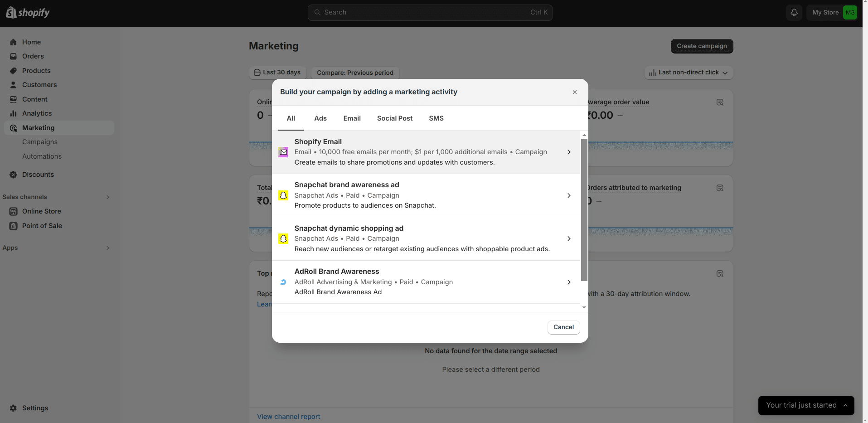Open the View channel report link
The height and width of the screenshot is (423, 868).
pos(288,416)
